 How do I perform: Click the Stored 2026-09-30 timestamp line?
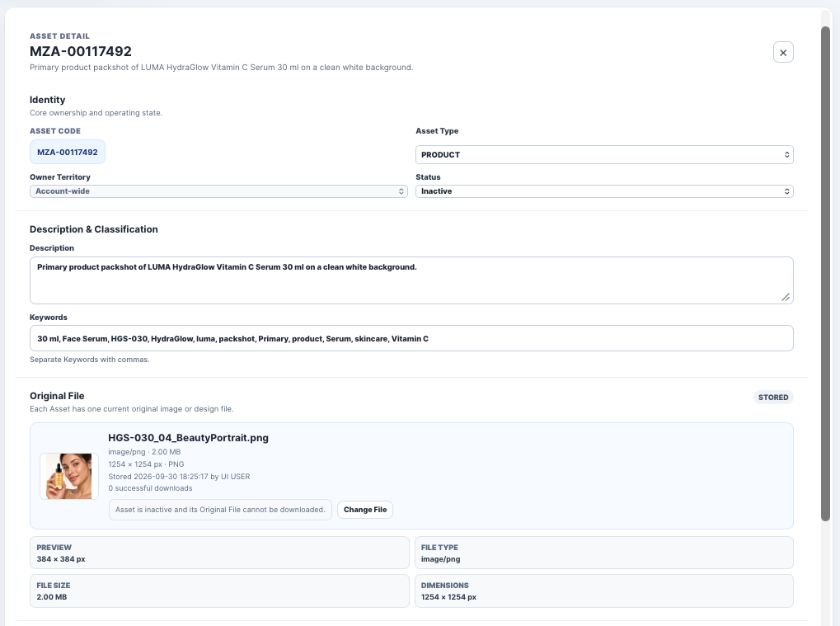179,477
